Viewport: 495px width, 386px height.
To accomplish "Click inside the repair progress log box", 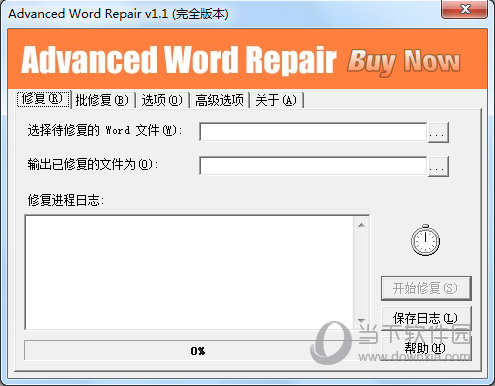I will click(x=189, y=272).
